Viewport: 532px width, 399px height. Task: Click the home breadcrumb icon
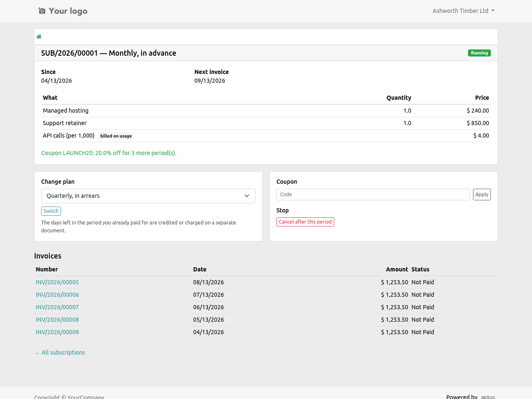(x=39, y=37)
